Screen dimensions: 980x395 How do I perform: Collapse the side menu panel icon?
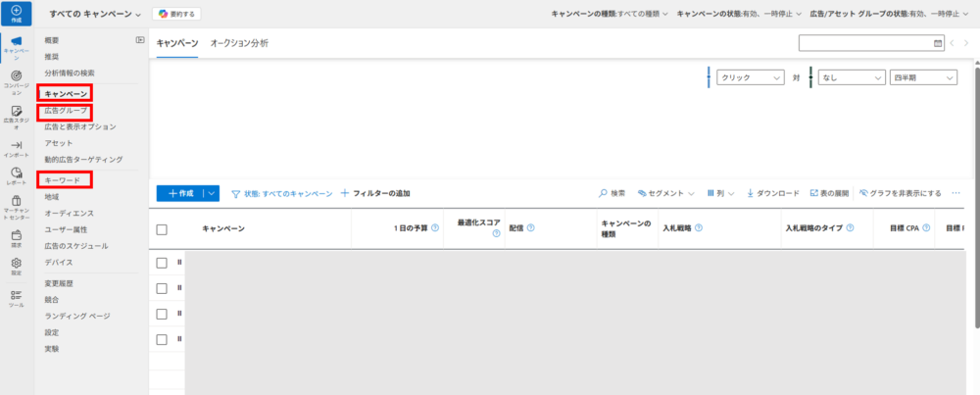(x=140, y=40)
